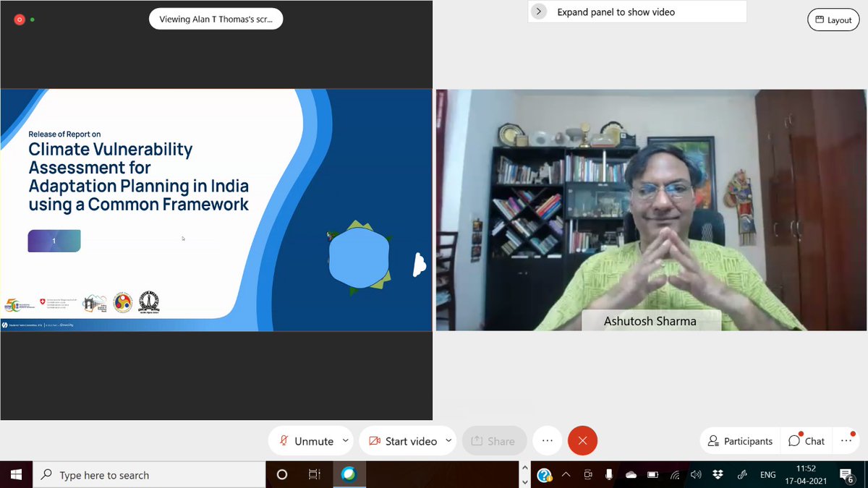This screenshot has height=488, width=868.
Task: Open the Dropbox tray icon
Action: (718, 475)
